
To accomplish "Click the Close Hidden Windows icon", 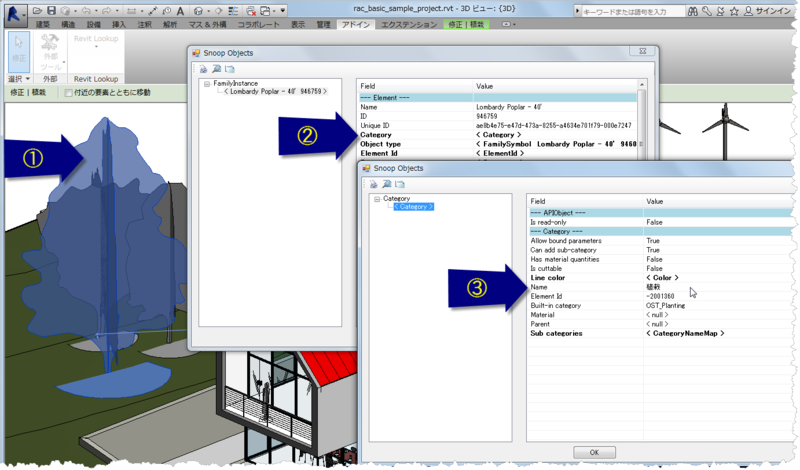I will (251, 10).
